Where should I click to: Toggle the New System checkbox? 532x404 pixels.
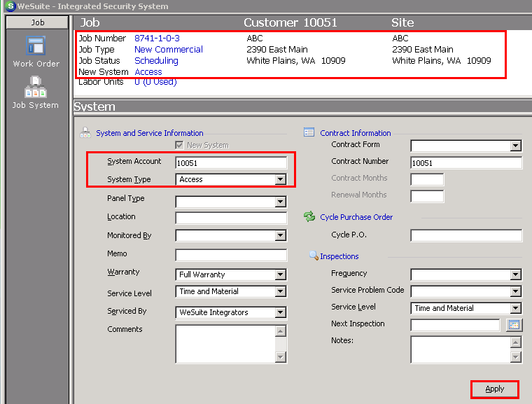click(x=179, y=145)
